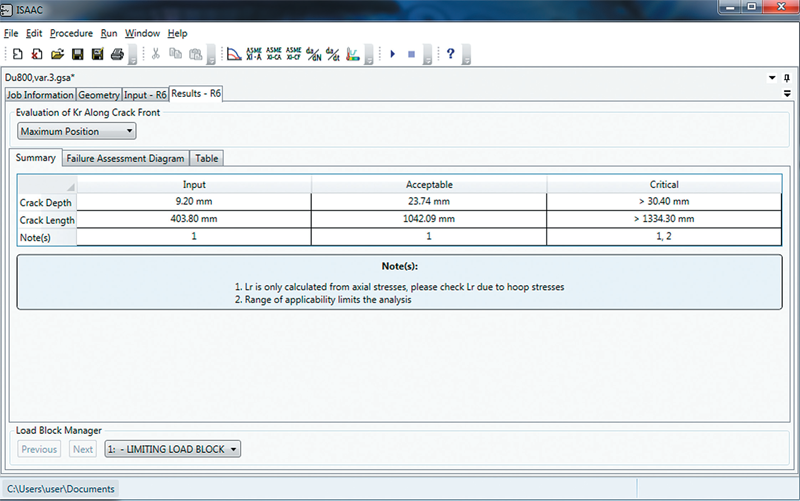Click the > 30.40 mm critical depth cell
Viewport: 800px width, 501px height.
[x=664, y=202]
